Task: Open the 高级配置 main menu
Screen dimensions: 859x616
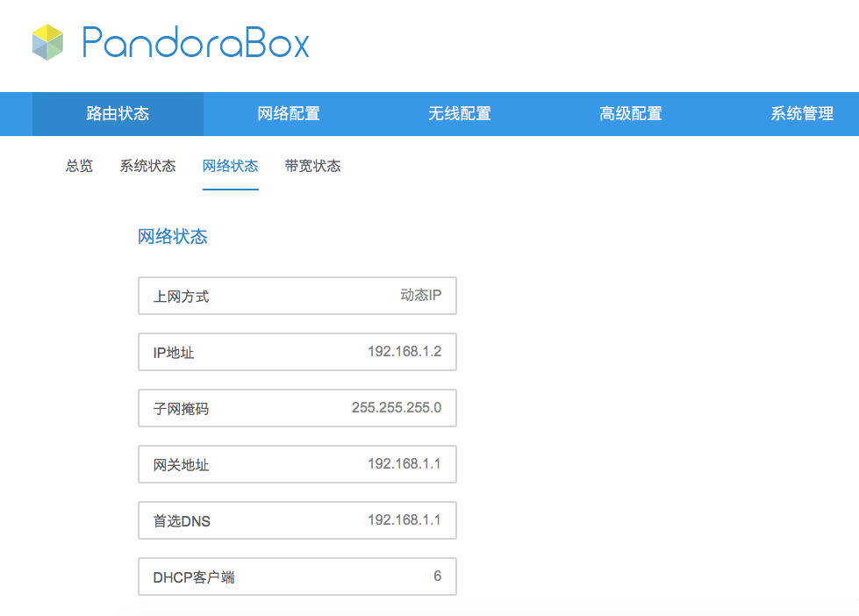Action: coord(631,113)
